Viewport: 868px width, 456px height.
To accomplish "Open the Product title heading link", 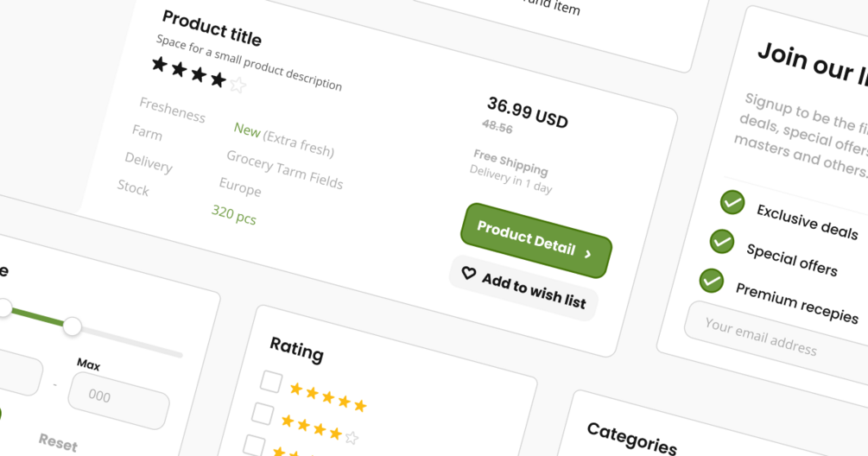I will (x=212, y=28).
